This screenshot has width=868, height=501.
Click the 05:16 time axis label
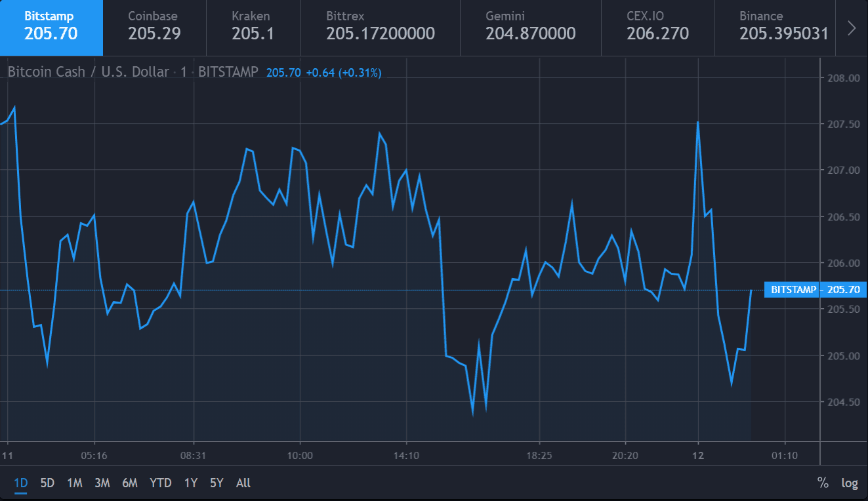pos(94,455)
